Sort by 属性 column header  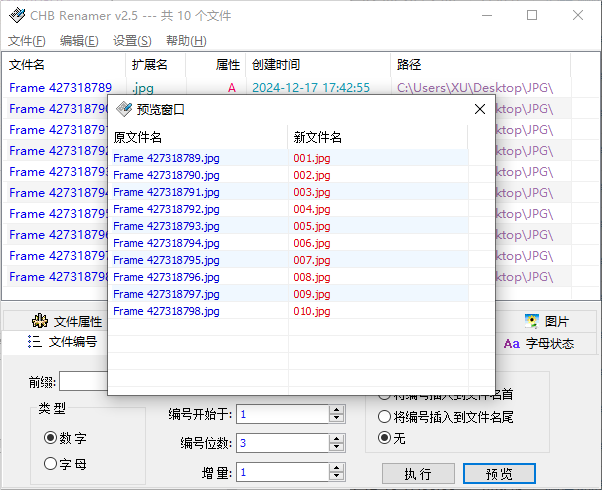(x=216, y=65)
